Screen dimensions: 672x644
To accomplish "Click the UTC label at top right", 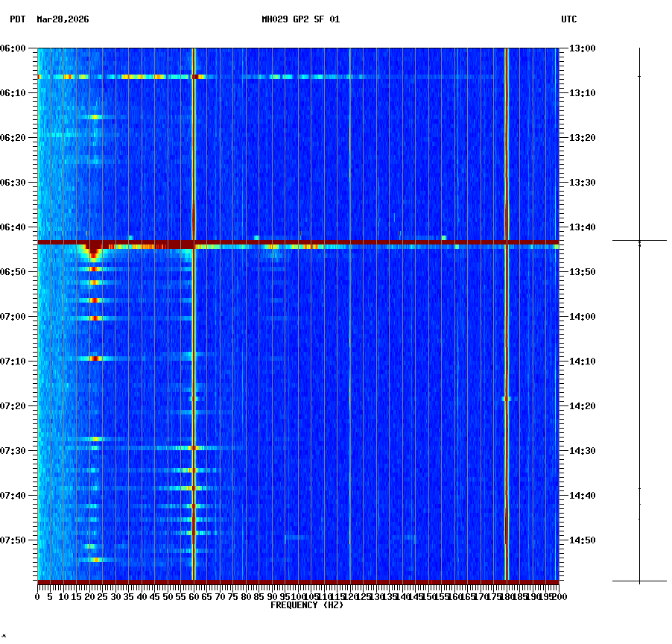I will tap(570, 20).
